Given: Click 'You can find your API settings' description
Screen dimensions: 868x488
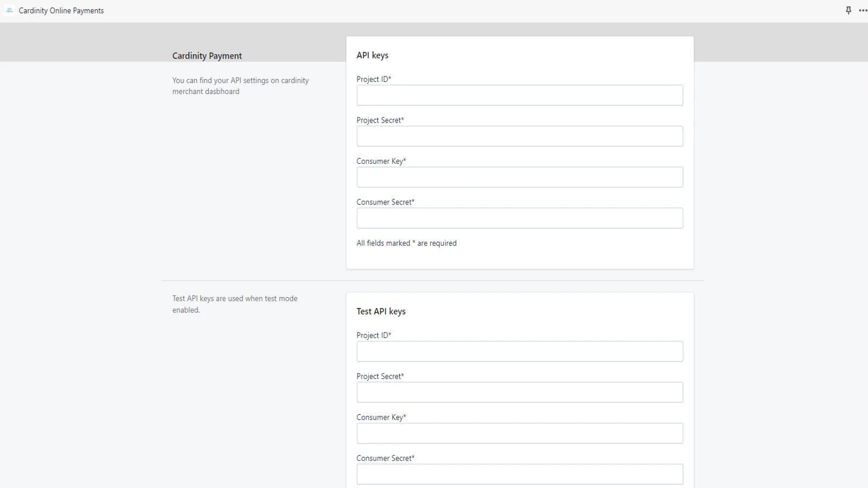Looking at the screenshot, I should coord(240,86).
